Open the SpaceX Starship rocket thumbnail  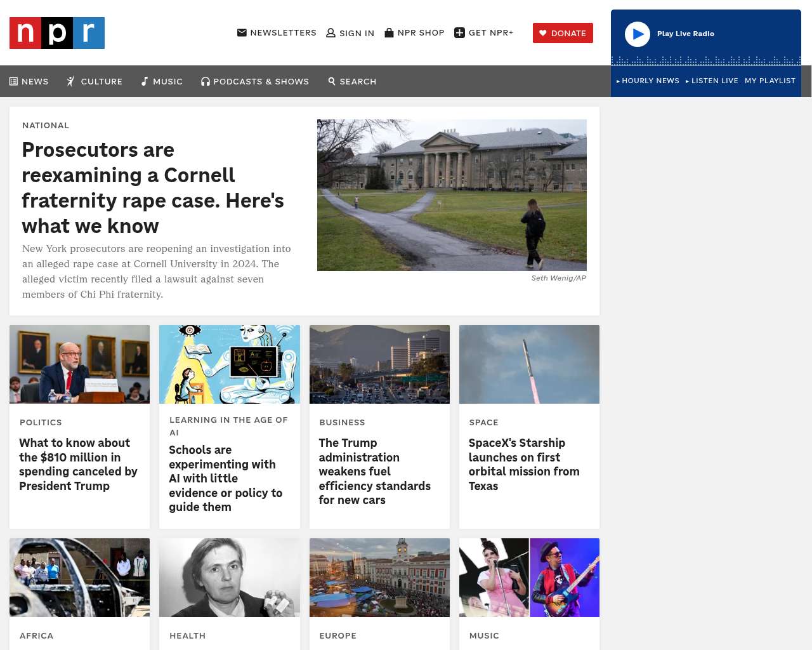point(529,364)
